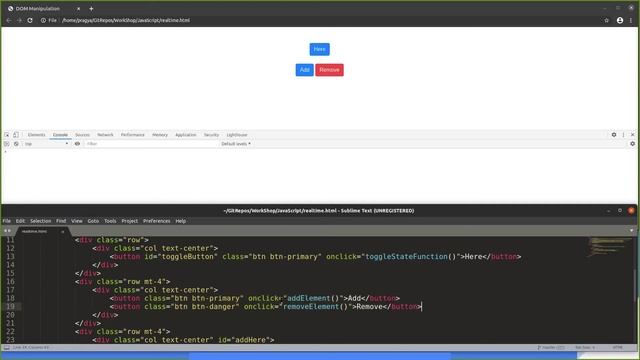The image size is (640, 360).
Task: Open DevTools more options kebab menu
Action: [623, 135]
